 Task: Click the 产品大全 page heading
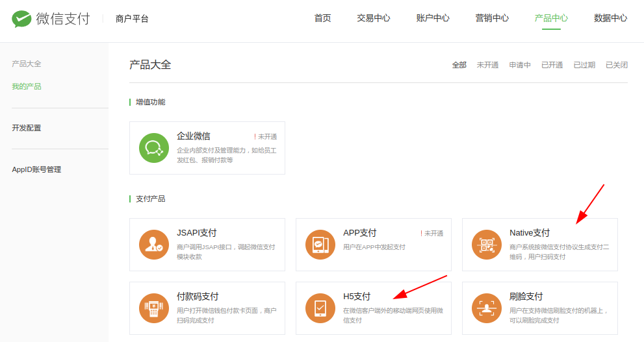click(x=150, y=65)
